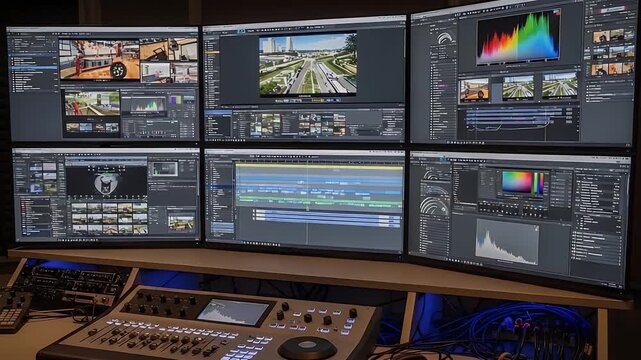Select first thumbnail in bottom-left monitor clip grid
Image resolution: width=641 pixels, height=360 pixels.
[79, 208]
